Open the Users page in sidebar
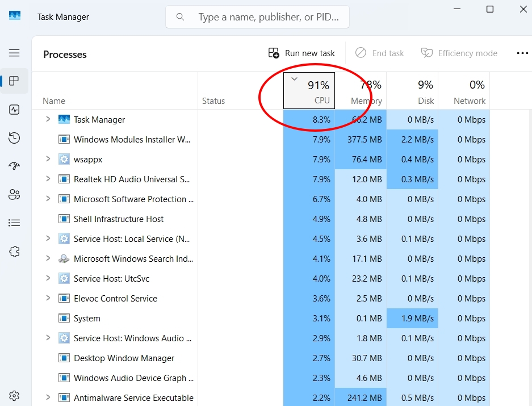 (14, 195)
